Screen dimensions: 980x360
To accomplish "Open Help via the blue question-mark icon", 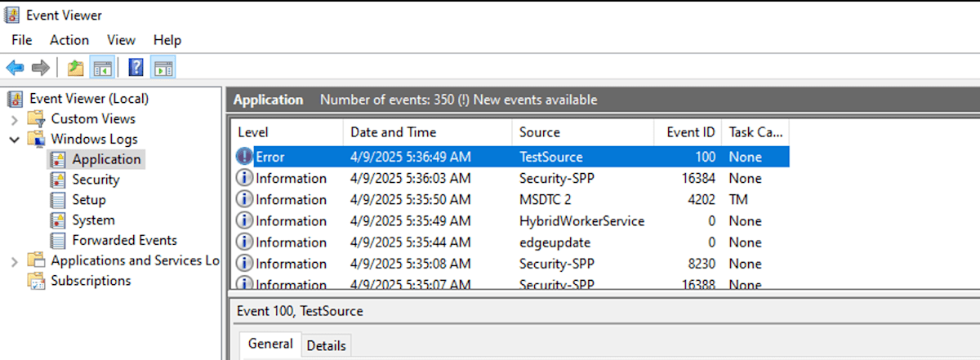I will [x=136, y=67].
